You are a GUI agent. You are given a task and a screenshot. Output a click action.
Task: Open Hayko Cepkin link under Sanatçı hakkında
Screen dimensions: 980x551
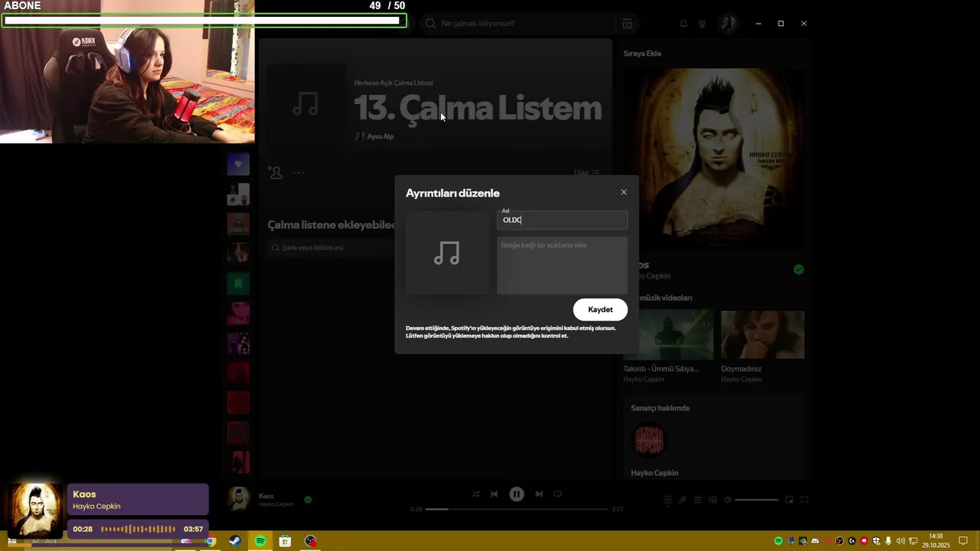click(655, 473)
